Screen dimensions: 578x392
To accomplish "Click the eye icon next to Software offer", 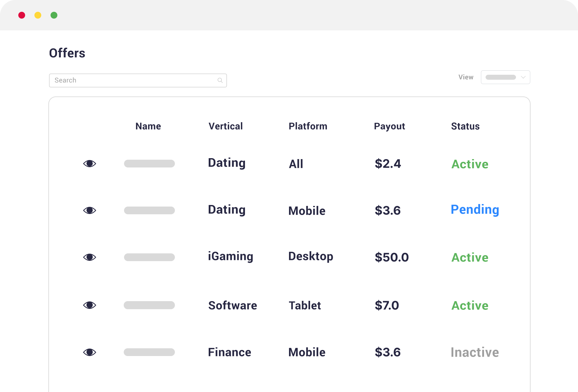I will pyautogui.click(x=90, y=305).
